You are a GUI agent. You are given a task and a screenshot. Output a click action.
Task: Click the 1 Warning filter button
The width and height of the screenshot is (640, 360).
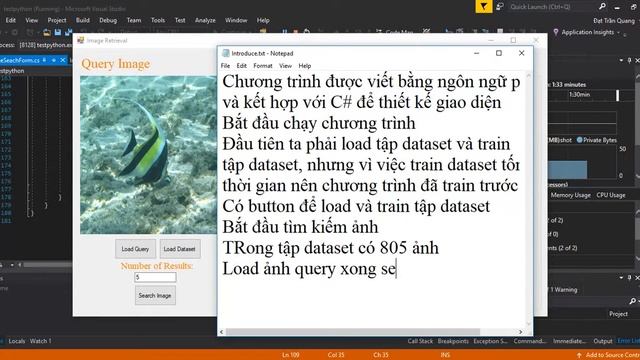pos(564,289)
